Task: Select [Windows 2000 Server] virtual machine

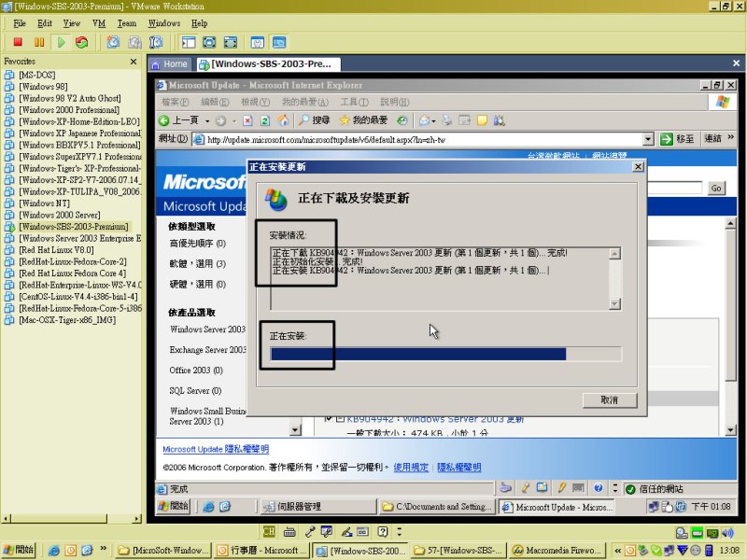Action: point(60,216)
